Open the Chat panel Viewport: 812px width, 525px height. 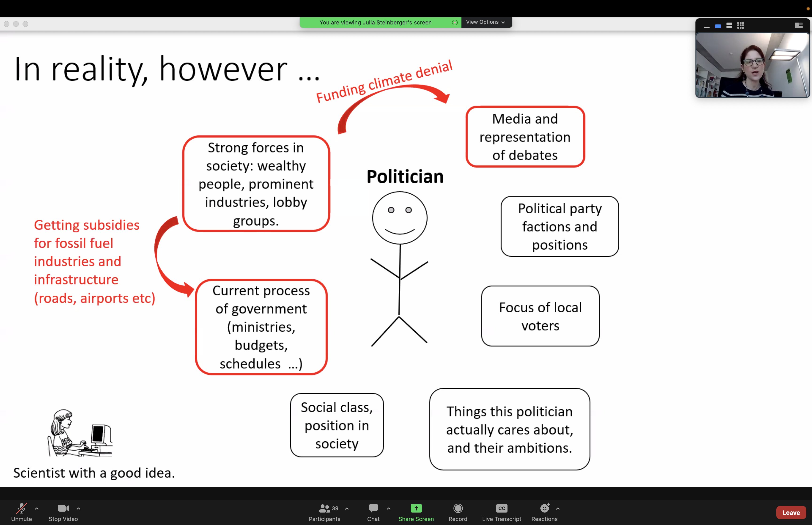click(x=373, y=512)
